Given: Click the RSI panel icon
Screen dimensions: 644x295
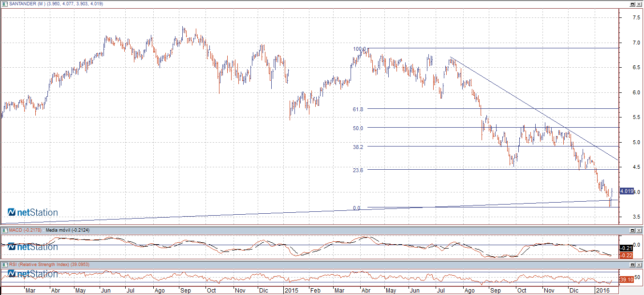Looking at the screenshot, I should point(5,265).
